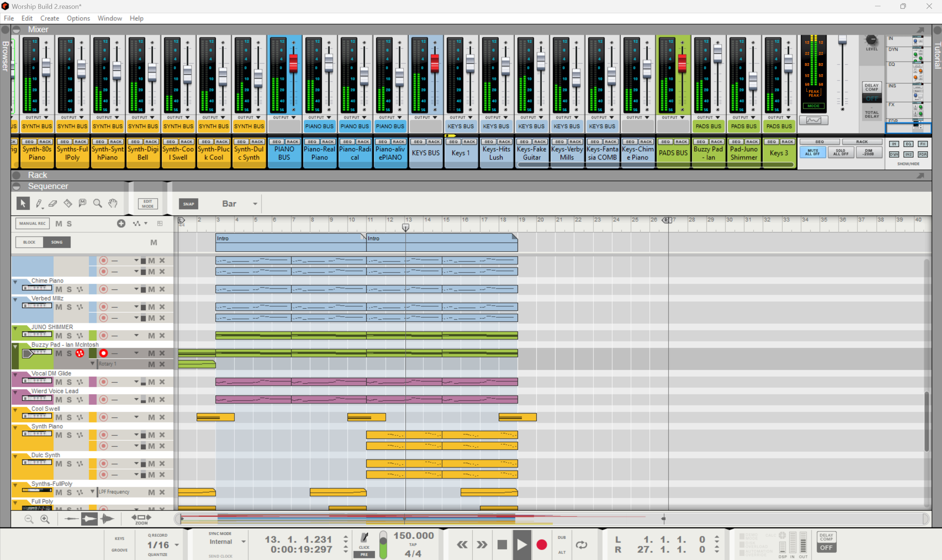Click the EDIT MODE button
942x560 pixels.
pos(148,204)
